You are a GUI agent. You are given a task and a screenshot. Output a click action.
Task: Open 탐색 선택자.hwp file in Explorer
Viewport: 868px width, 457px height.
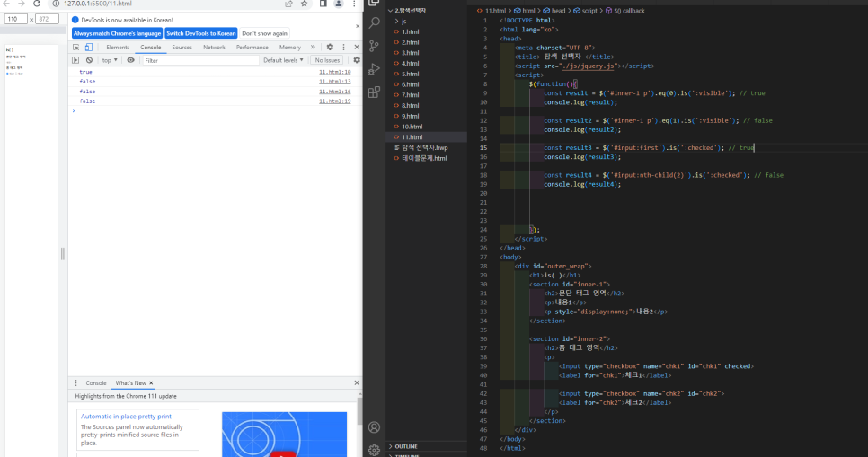426,148
